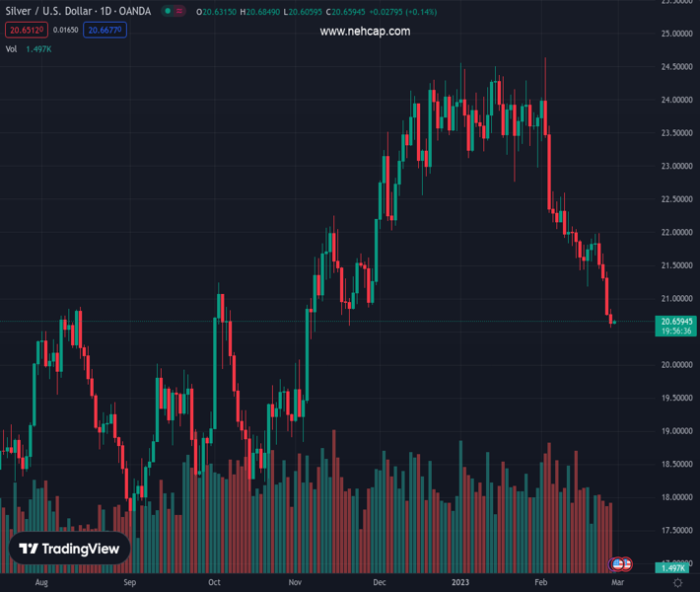Click the 24.00000 level on price scale
Viewport: 700px width, 592px height.
[675, 100]
